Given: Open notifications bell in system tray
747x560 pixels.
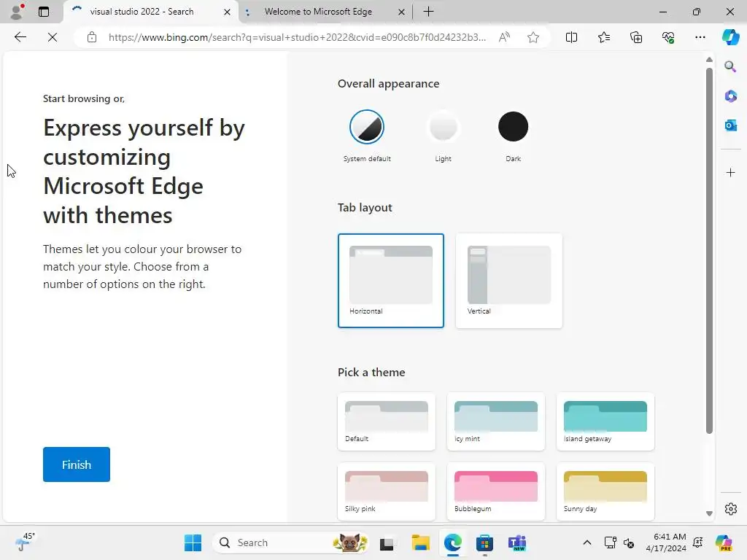Looking at the screenshot, I should [x=698, y=542].
